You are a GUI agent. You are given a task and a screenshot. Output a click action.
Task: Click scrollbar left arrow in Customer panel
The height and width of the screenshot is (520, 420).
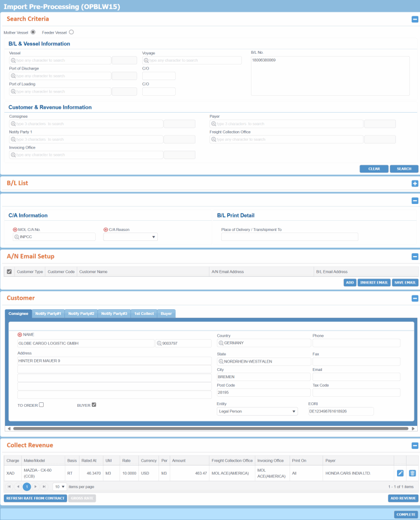(x=9, y=429)
